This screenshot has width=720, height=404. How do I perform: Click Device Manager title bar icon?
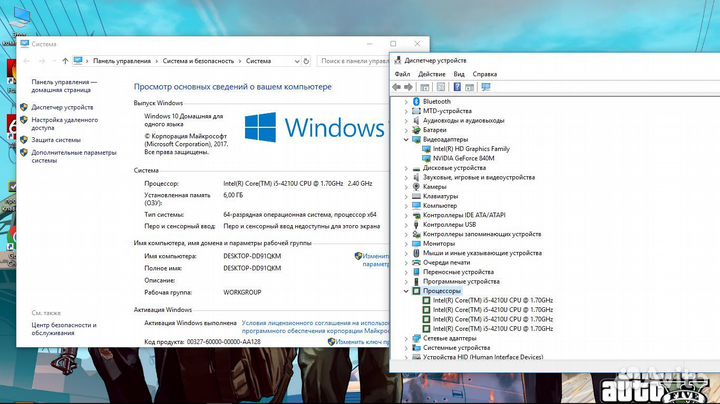click(x=398, y=60)
